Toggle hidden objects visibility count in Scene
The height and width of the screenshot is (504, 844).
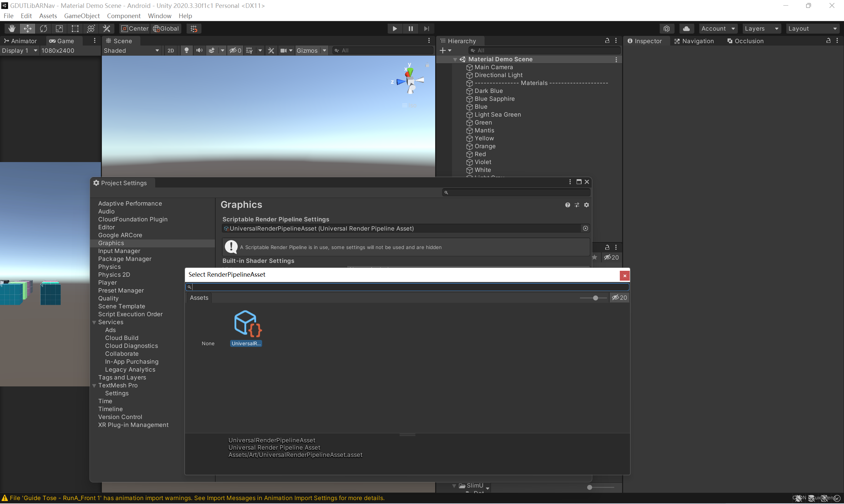(x=235, y=50)
